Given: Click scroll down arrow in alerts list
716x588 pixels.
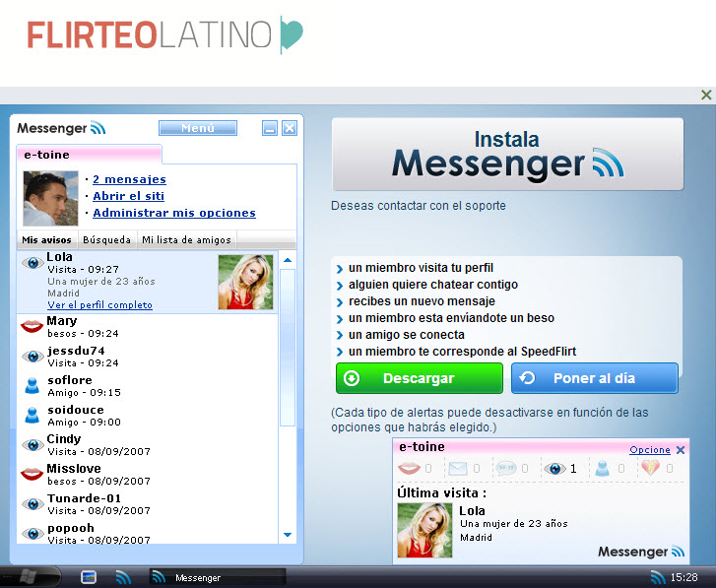Looking at the screenshot, I should click(288, 535).
